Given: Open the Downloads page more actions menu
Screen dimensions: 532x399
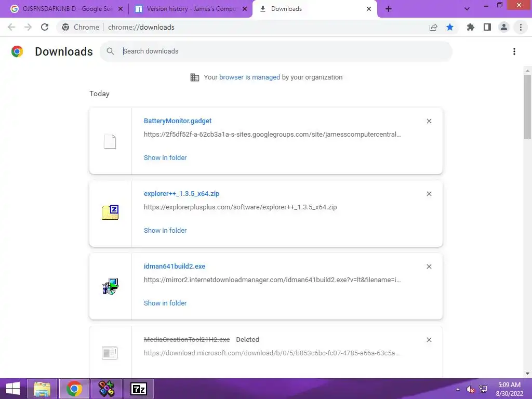Looking at the screenshot, I should (x=514, y=51).
